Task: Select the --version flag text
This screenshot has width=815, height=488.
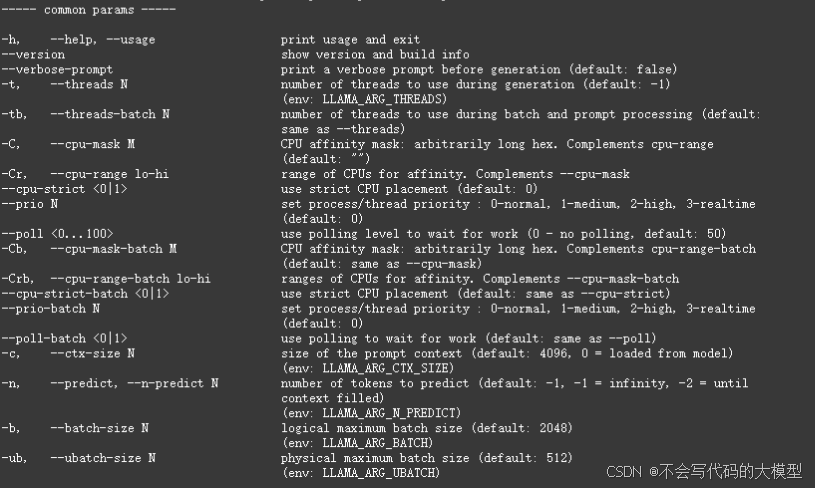Action: 33,55
